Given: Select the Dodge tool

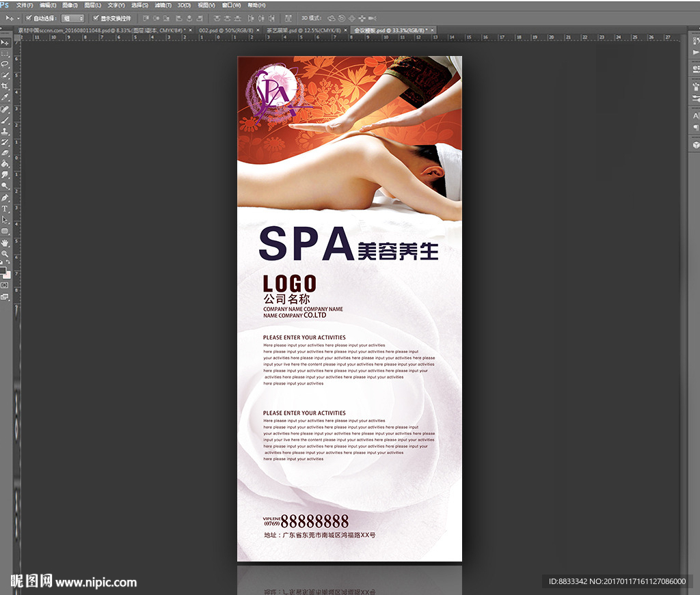Looking at the screenshot, I should [5, 186].
